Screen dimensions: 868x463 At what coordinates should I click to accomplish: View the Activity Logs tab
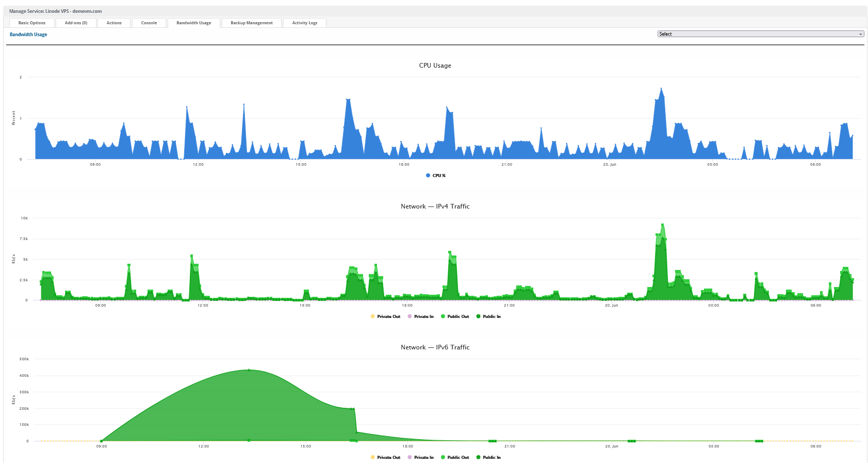click(305, 23)
